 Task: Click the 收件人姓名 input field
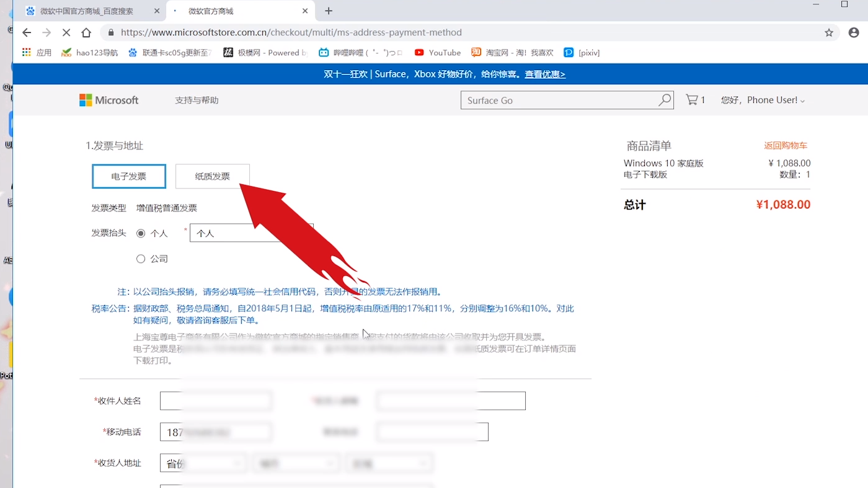tap(216, 401)
